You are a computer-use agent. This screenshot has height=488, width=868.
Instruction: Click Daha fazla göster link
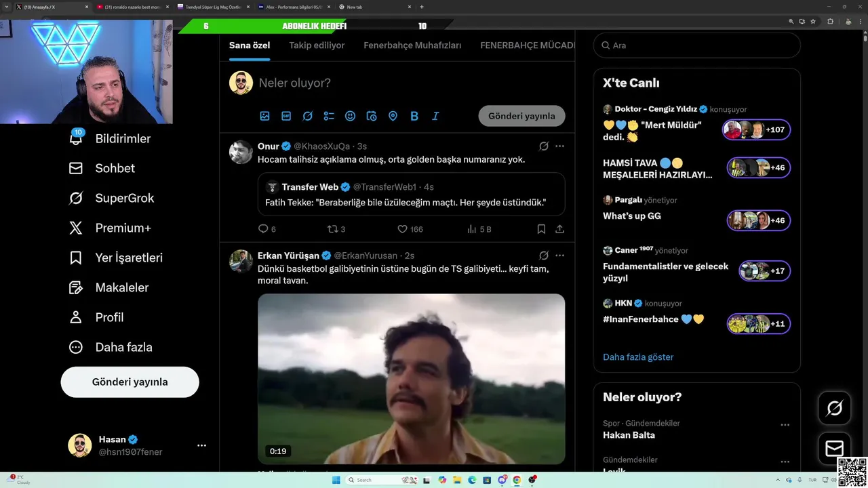click(638, 357)
